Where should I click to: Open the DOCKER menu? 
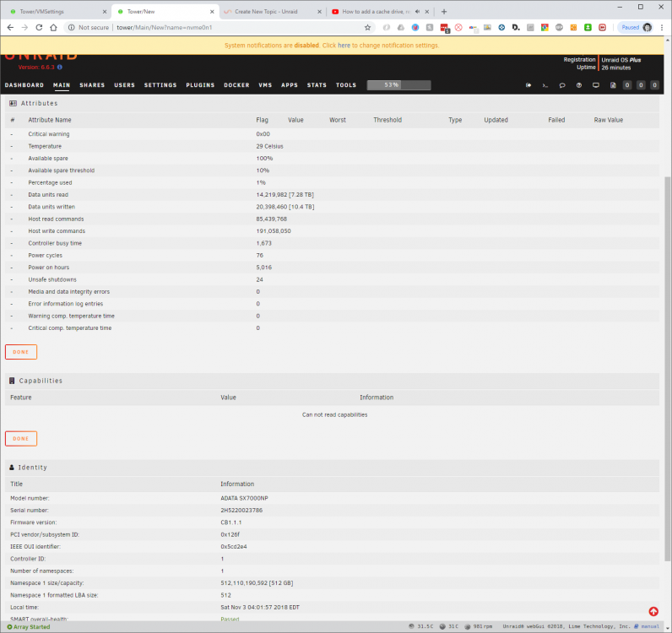(x=236, y=85)
